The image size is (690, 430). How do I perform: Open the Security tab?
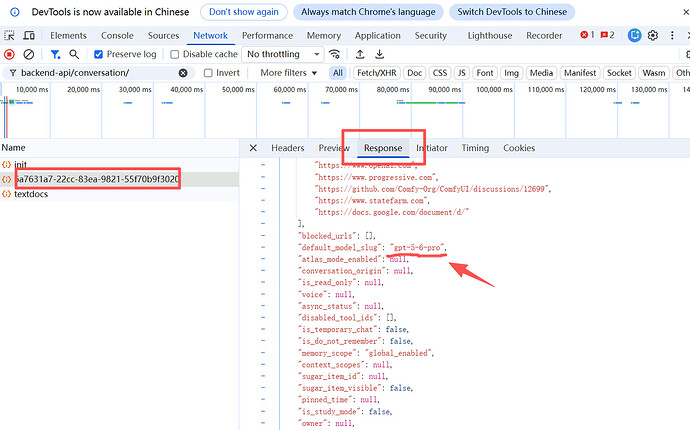(430, 36)
